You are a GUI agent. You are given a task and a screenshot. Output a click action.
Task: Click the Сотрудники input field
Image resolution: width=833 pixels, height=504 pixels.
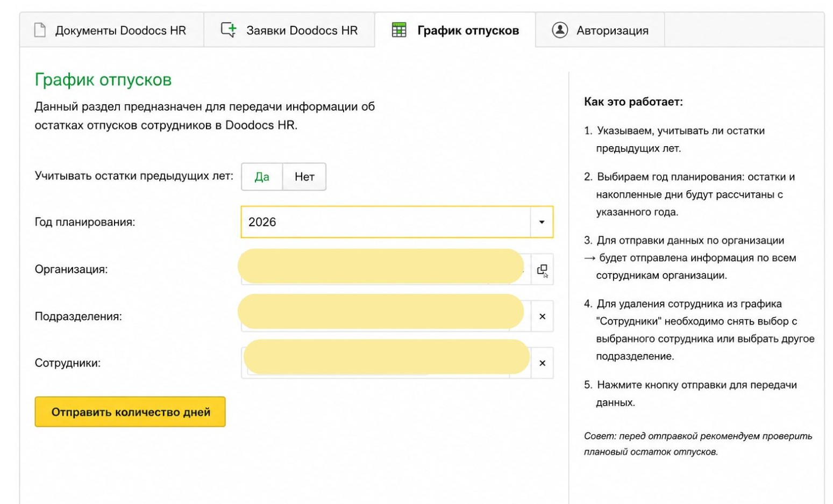click(x=386, y=363)
